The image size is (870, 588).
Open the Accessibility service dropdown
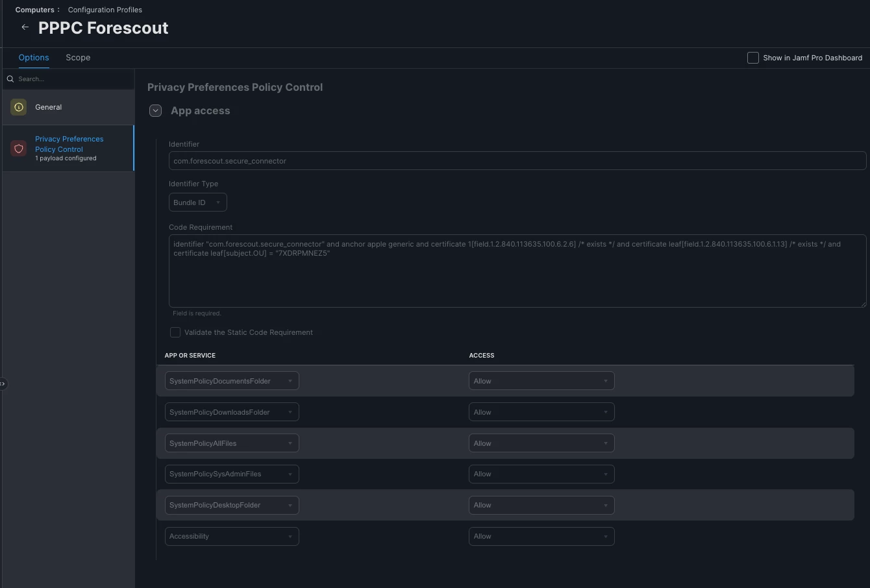coord(232,536)
